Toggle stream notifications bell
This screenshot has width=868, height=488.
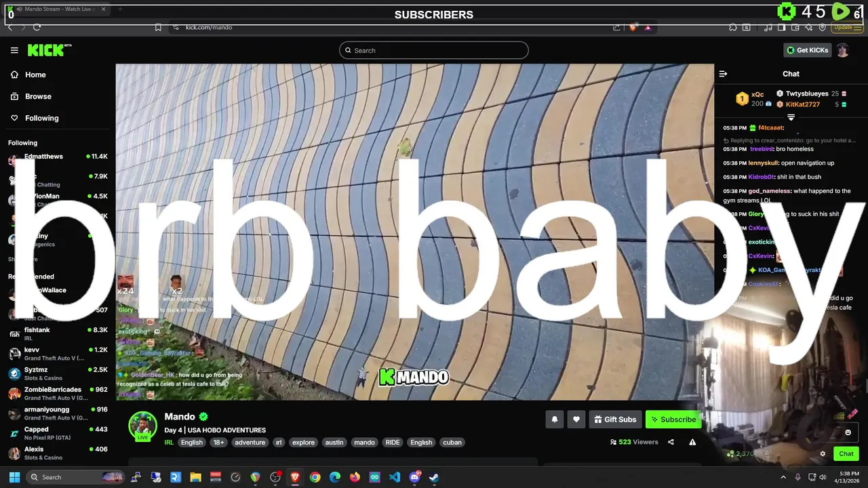[554, 420]
